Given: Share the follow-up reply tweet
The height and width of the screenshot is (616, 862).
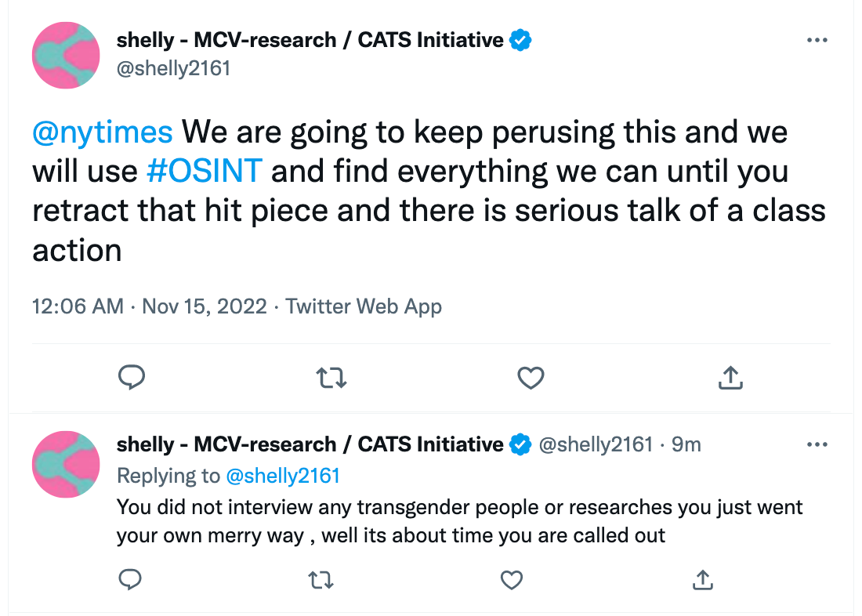Looking at the screenshot, I should (x=703, y=580).
